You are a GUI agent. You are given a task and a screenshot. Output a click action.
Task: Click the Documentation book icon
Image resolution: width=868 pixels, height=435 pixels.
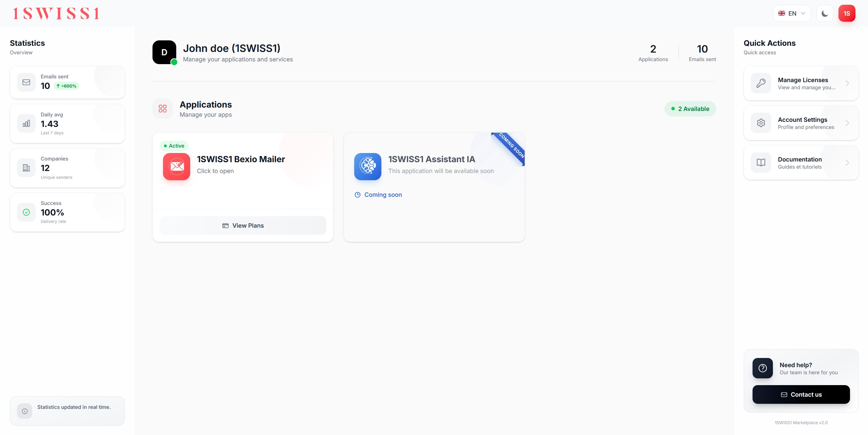[761, 163]
